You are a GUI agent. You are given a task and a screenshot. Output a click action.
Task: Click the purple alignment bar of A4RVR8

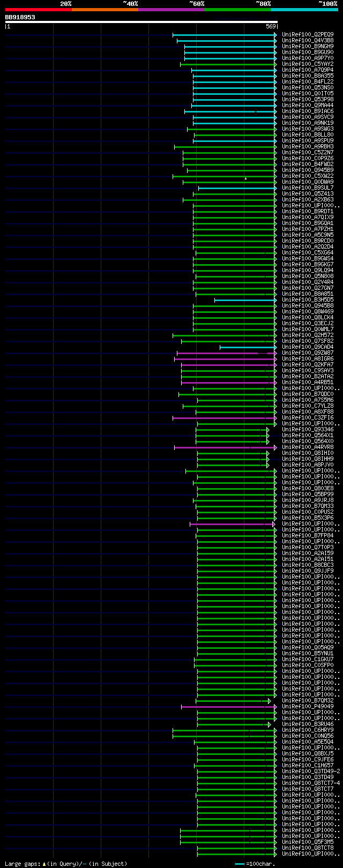(226, 447)
